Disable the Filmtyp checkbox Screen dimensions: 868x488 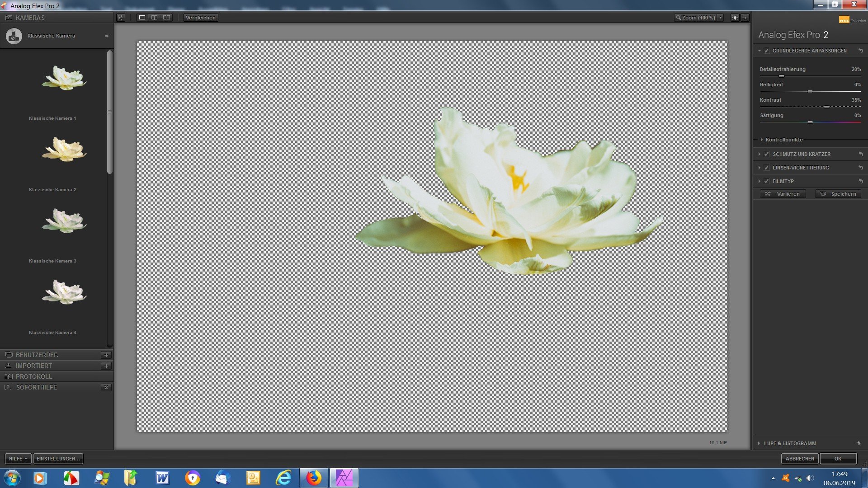click(x=767, y=181)
